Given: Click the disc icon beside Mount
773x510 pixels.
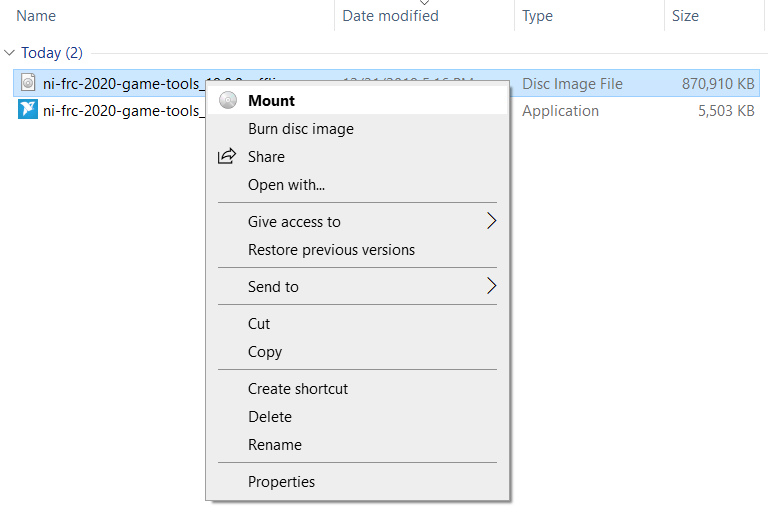Looking at the screenshot, I should (228, 101).
